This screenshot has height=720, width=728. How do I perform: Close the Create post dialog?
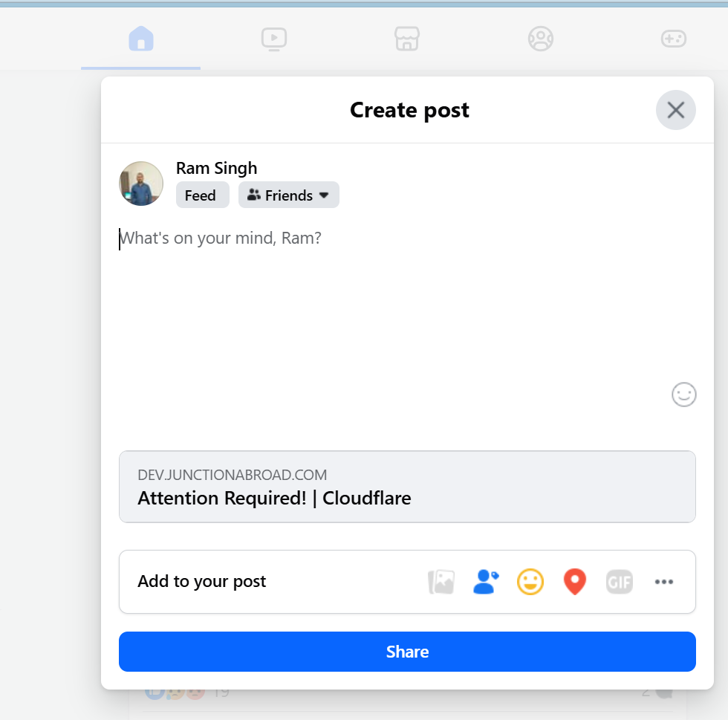[x=675, y=111]
